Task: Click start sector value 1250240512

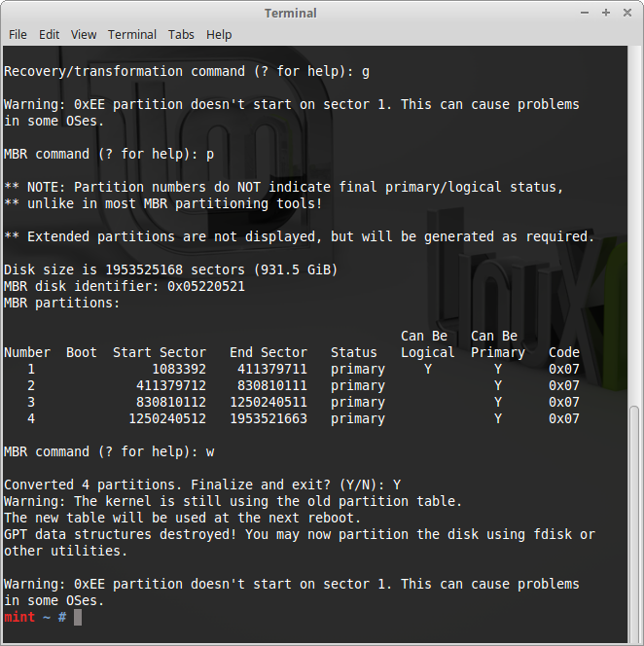Action: (167, 418)
